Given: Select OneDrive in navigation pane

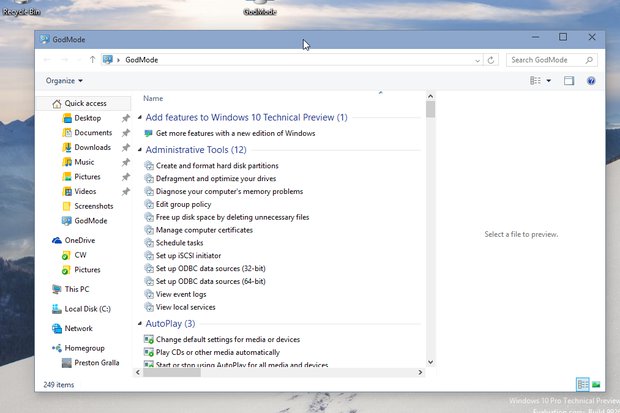Looking at the screenshot, I should 79,240.
